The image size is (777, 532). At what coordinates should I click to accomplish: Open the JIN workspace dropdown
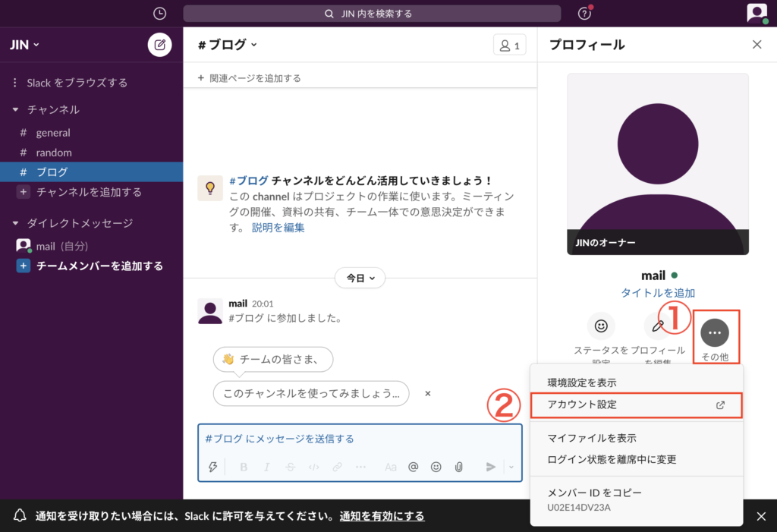[24, 45]
